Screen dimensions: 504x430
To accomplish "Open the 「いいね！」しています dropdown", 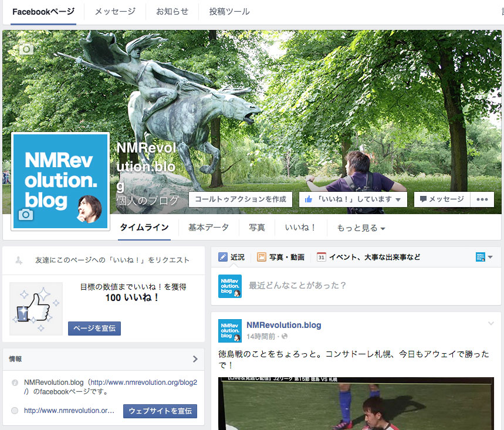I will click(353, 199).
